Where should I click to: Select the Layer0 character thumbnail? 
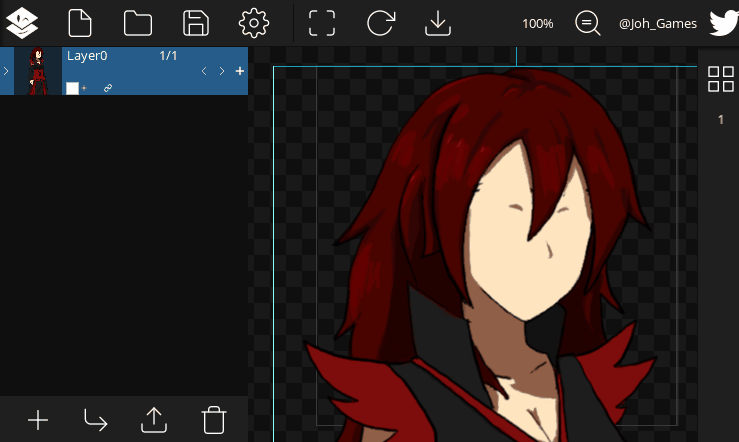tap(38, 71)
